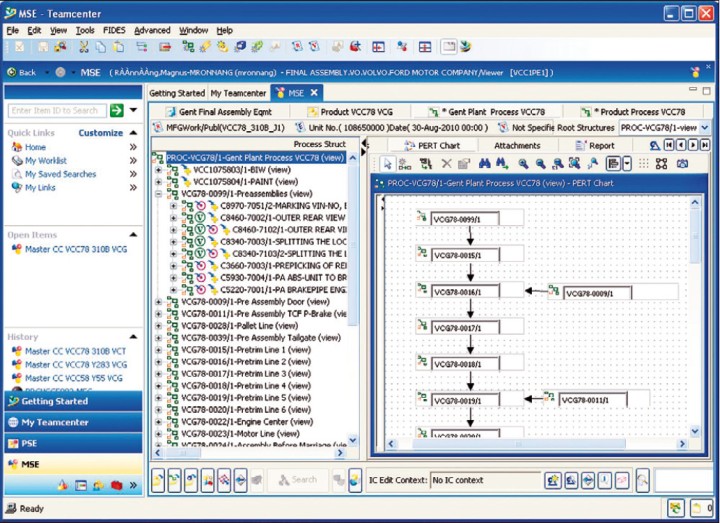
Task: Click the zoom in magnifier icon
Action: tap(525, 164)
